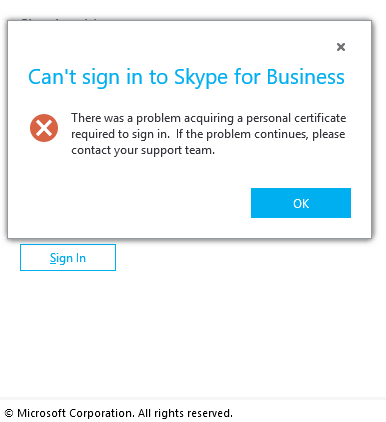Viewport: 386px width, 422px height.
Task: Click the copyright © symbol in the footer
Action: coord(9,414)
